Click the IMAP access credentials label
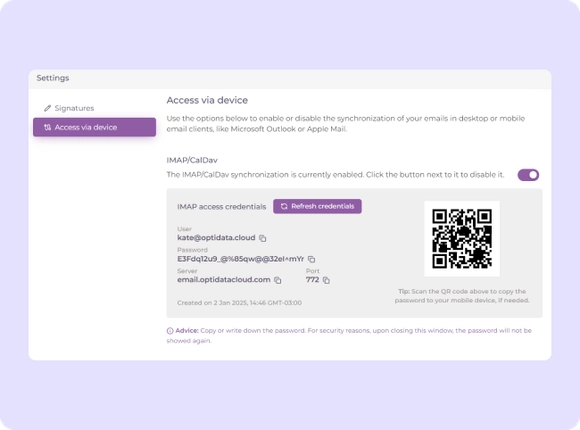The width and height of the screenshot is (580, 430). (x=222, y=206)
